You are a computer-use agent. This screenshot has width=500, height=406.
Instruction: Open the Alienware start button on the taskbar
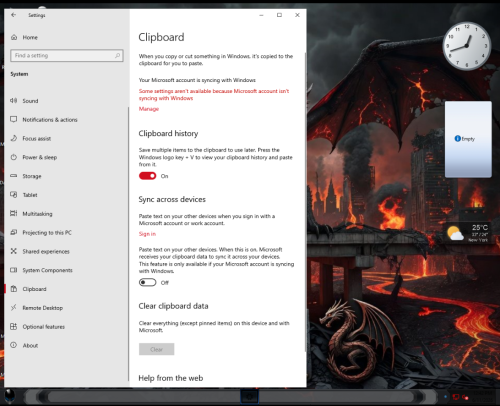(10, 397)
